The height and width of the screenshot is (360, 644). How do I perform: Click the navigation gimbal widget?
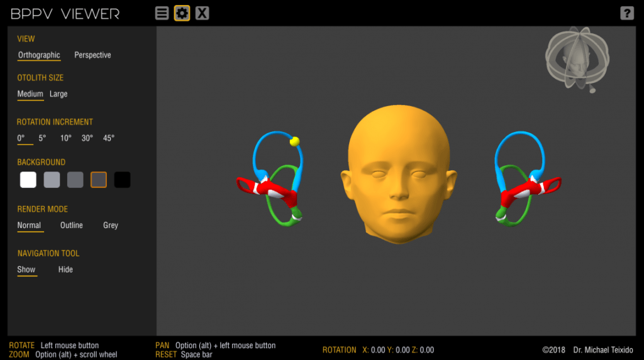tap(574, 58)
